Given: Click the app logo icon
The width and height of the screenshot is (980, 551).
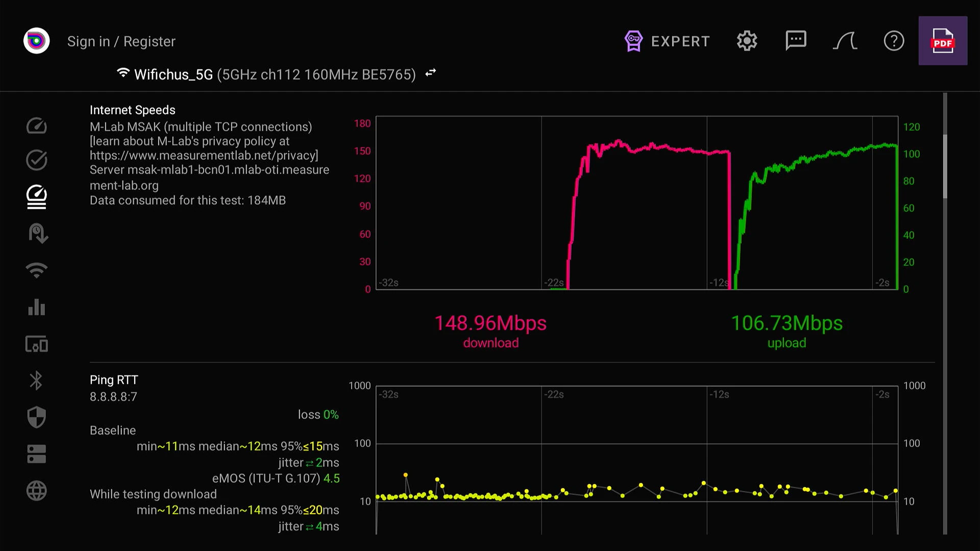Looking at the screenshot, I should [x=36, y=41].
